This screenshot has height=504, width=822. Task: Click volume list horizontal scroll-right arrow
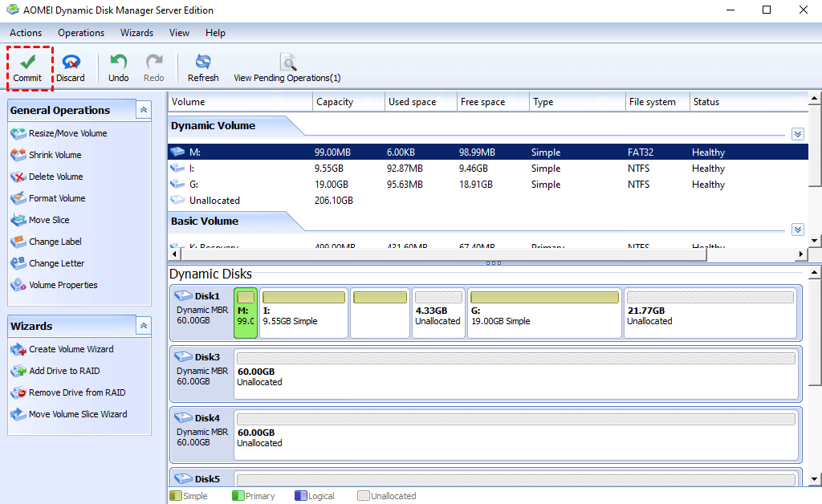pos(800,254)
